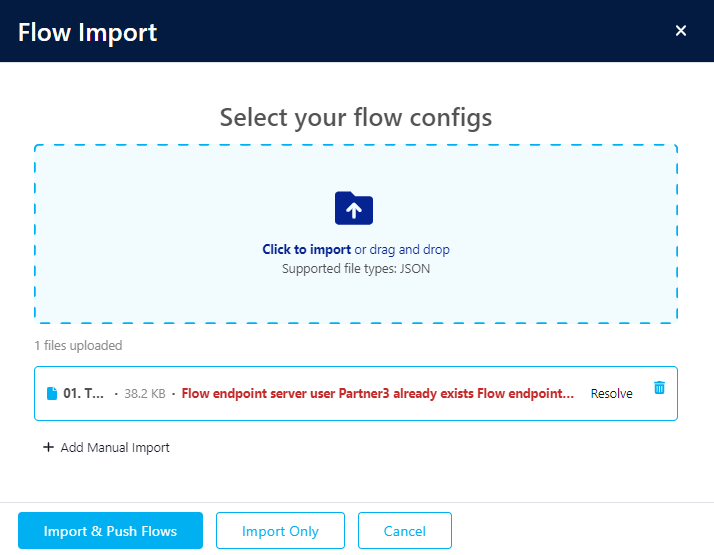The width and height of the screenshot is (714, 555).
Task: Click the "Flow Import" dialog title
Action: click(88, 32)
